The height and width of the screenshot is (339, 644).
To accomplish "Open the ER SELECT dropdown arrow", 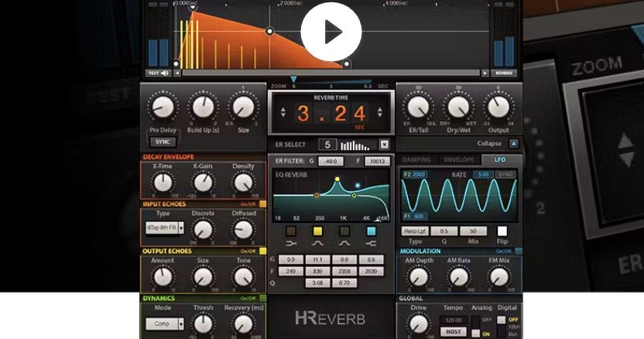I will pyautogui.click(x=384, y=145).
